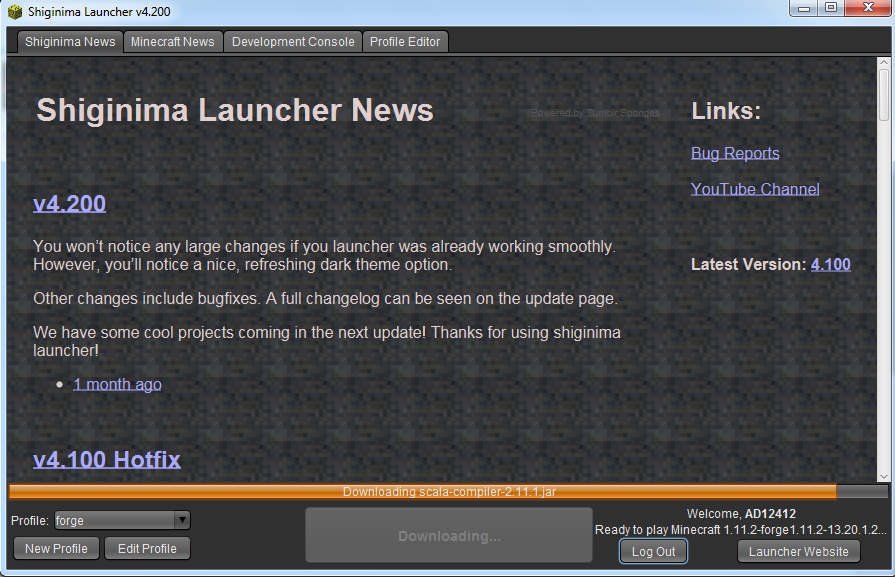
Task: Click the New Profile button
Action: (56, 548)
